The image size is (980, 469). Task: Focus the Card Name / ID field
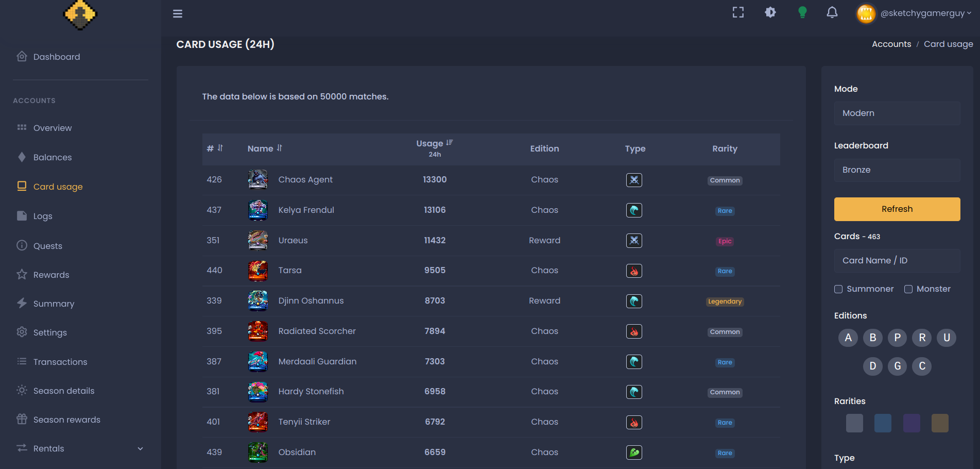[x=897, y=261]
